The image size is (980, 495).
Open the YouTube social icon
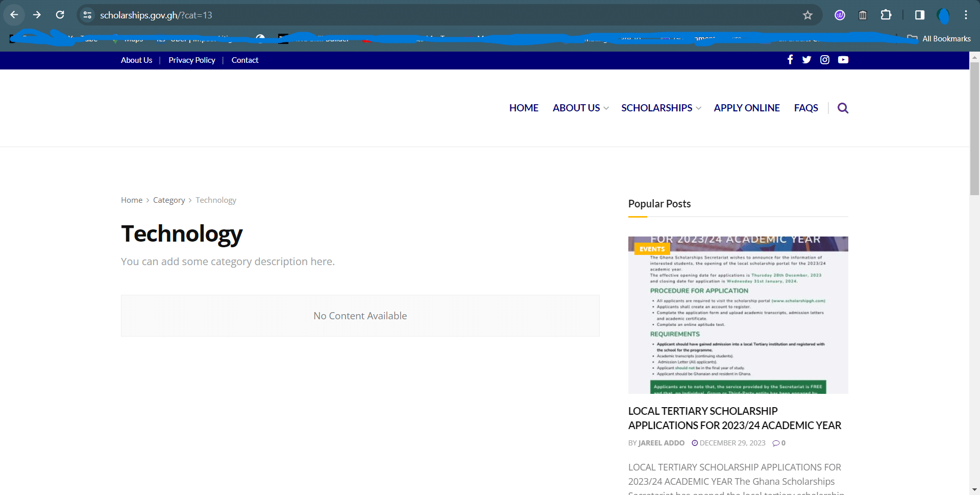click(x=843, y=60)
